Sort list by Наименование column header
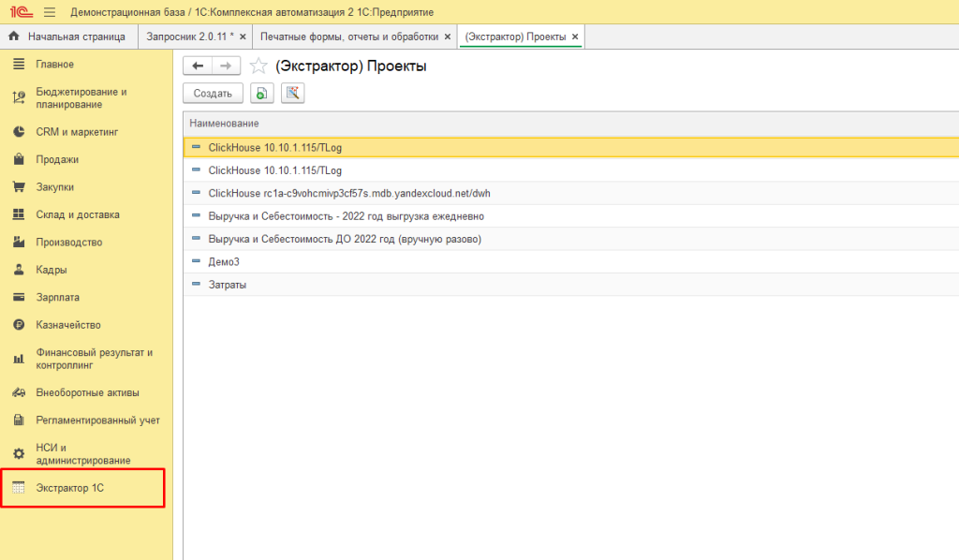Screen dimensions: 959x560 click(225, 124)
